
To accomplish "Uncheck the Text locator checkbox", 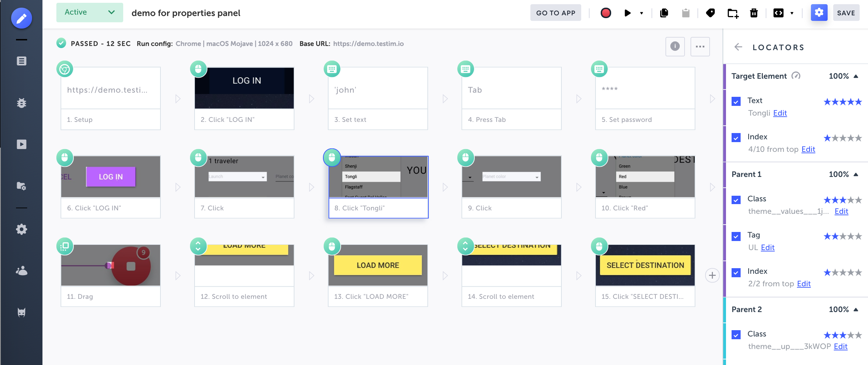I will [x=736, y=101].
